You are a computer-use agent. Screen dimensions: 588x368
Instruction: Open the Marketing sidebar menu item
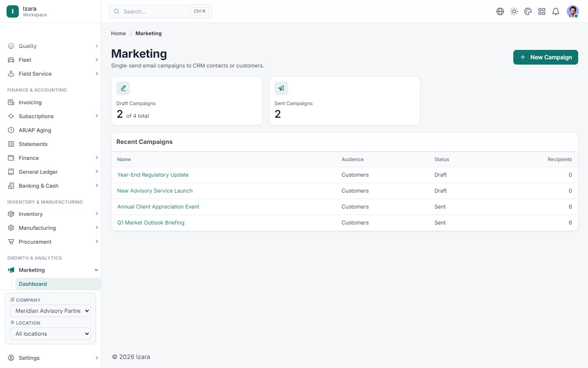52,270
